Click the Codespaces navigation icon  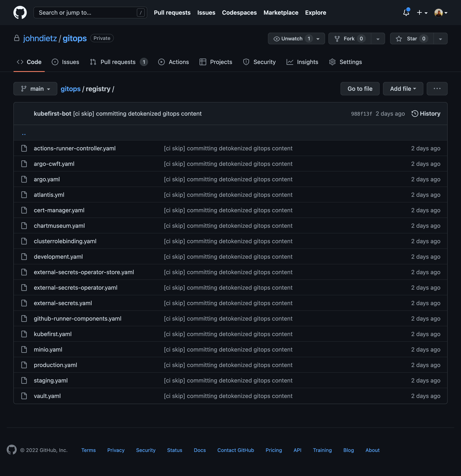(239, 12)
